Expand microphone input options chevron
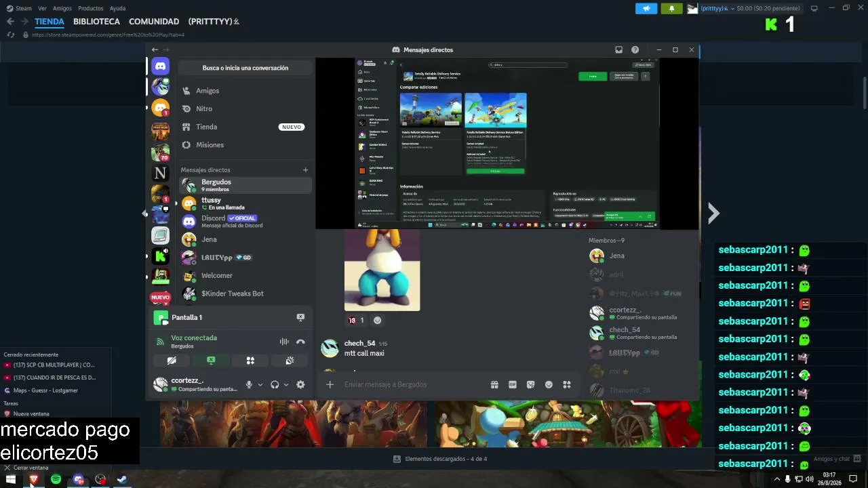This screenshot has height=488, width=868. (x=260, y=384)
